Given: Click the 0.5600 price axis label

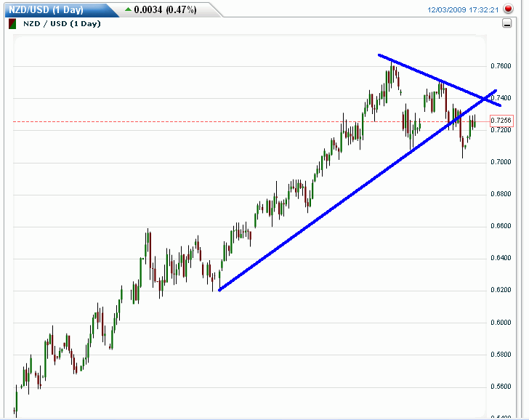Looking at the screenshot, I should coord(501,387).
